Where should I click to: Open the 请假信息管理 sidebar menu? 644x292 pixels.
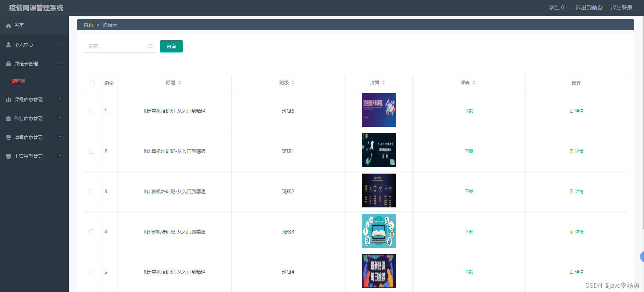(34, 137)
